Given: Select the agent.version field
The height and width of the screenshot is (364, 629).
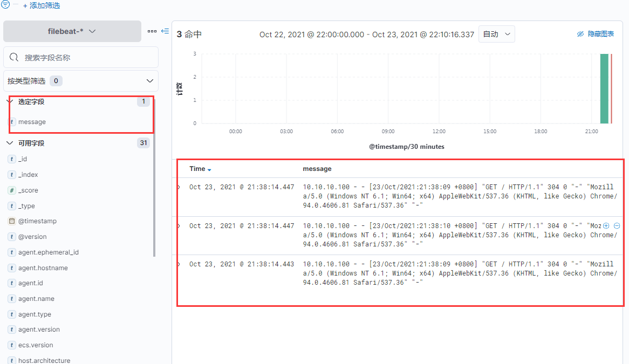Looking at the screenshot, I should [x=39, y=329].
